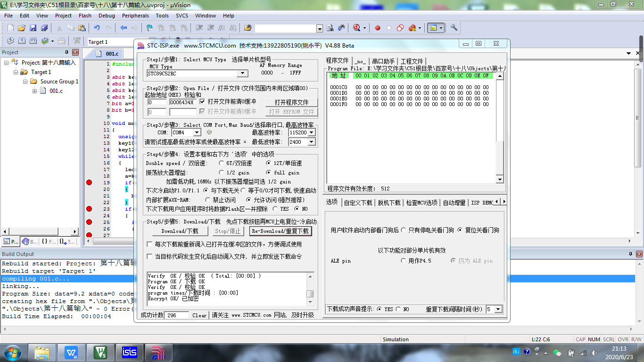Open the Peripherals menu
The width and height of the screenshot is (644, 362).
coord(135,16)
